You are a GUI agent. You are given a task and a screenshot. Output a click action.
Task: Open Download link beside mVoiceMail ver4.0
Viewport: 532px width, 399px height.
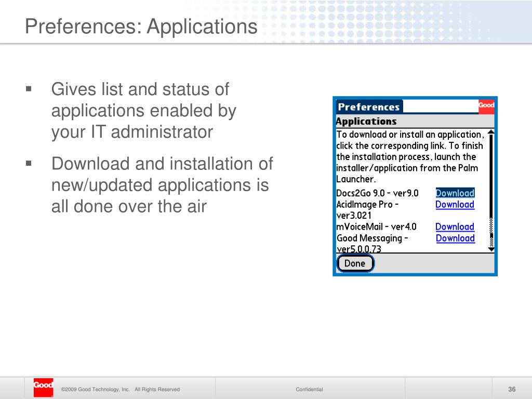coord(455,227)
